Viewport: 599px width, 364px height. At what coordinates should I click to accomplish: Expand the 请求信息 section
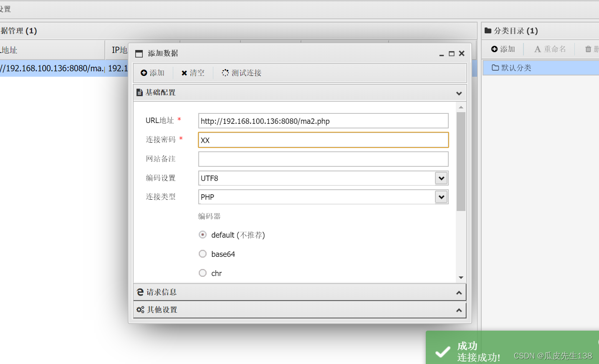point(459,292)
